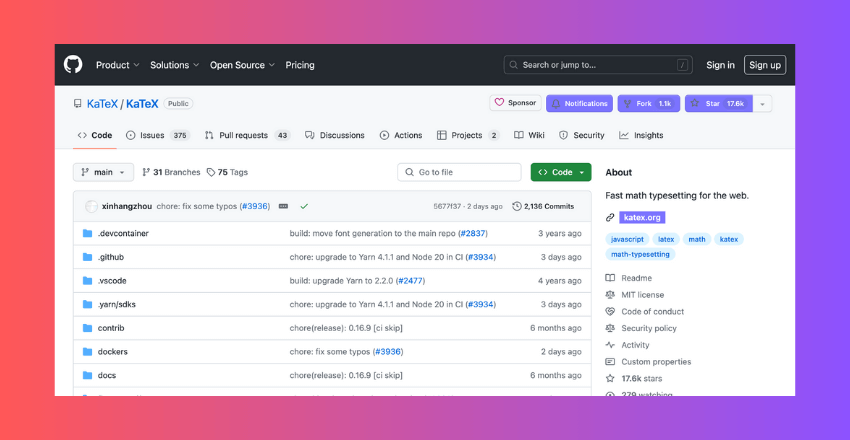View the 31 Branches link

coord(171,172)
